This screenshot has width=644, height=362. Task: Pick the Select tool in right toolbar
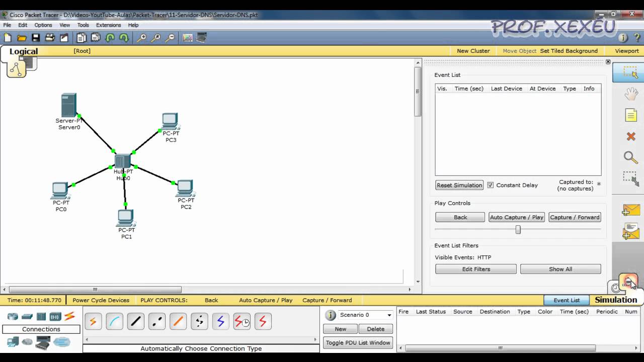pyautogui.click(x=630, y=73)
